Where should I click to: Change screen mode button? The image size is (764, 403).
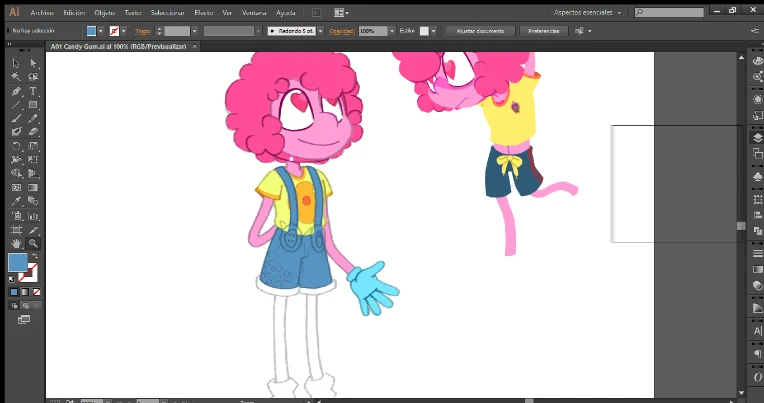tap(24, 320)
